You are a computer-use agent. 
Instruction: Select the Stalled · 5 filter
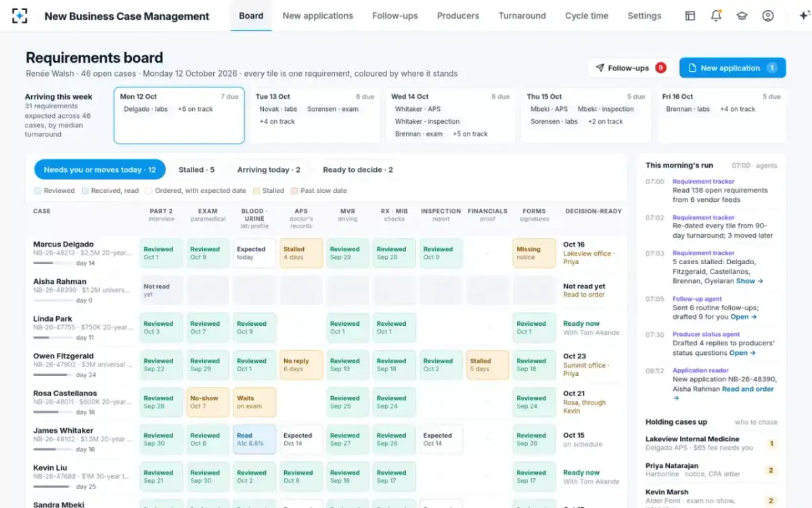(196, 170)
